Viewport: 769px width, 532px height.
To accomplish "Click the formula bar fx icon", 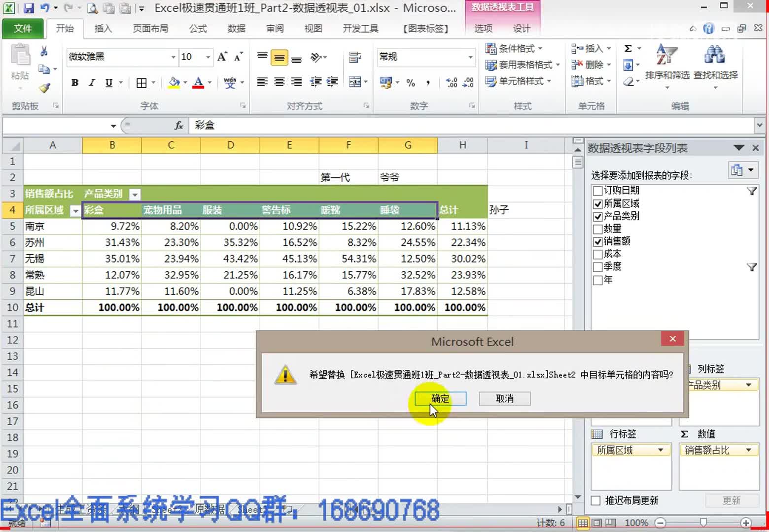I will pos(179,126).
